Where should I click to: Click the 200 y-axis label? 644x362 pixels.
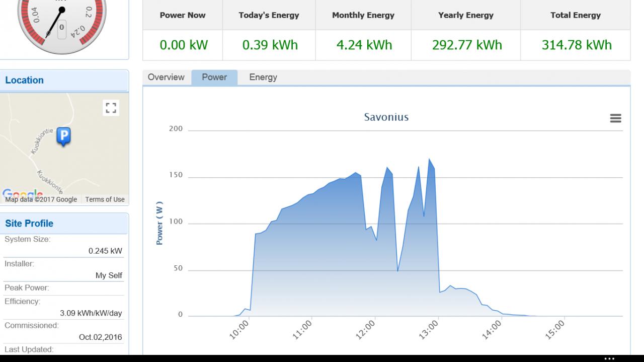176,129
